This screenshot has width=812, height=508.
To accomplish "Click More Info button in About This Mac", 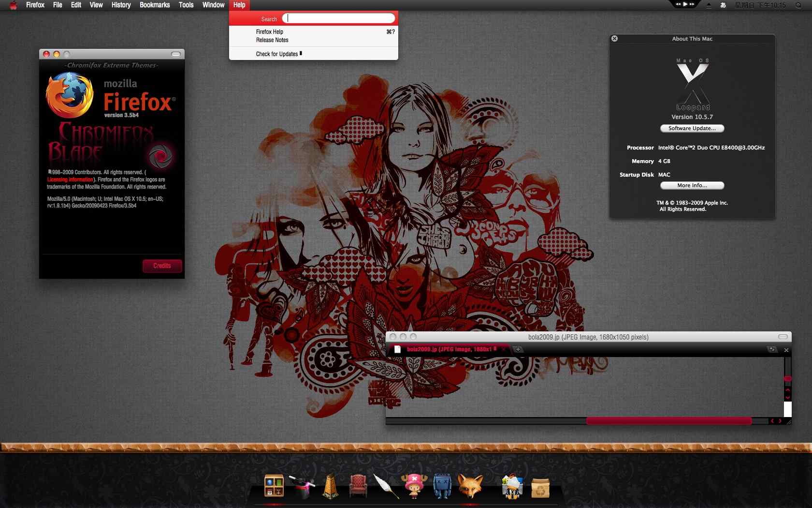I will (x=692, y=185).
